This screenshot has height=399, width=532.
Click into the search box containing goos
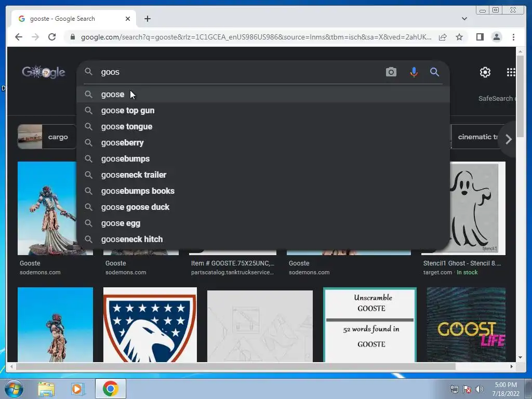(237, 72)
